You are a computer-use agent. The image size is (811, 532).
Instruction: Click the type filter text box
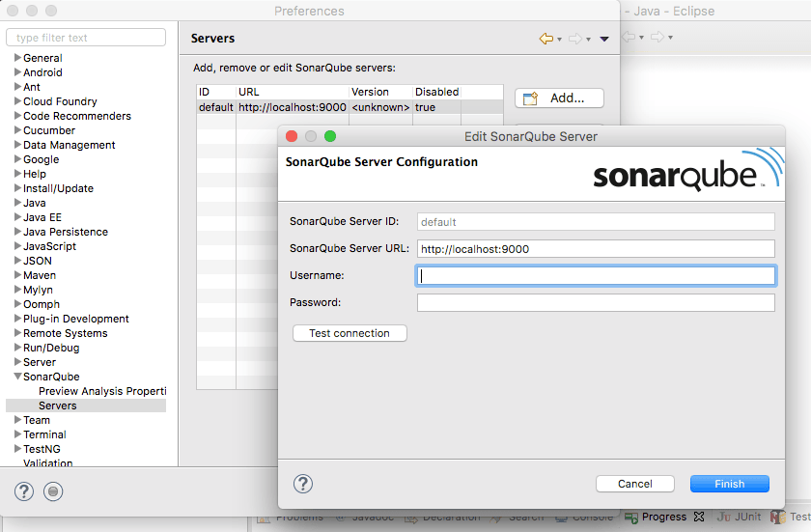pyautogui.click(x=86, y=38)
